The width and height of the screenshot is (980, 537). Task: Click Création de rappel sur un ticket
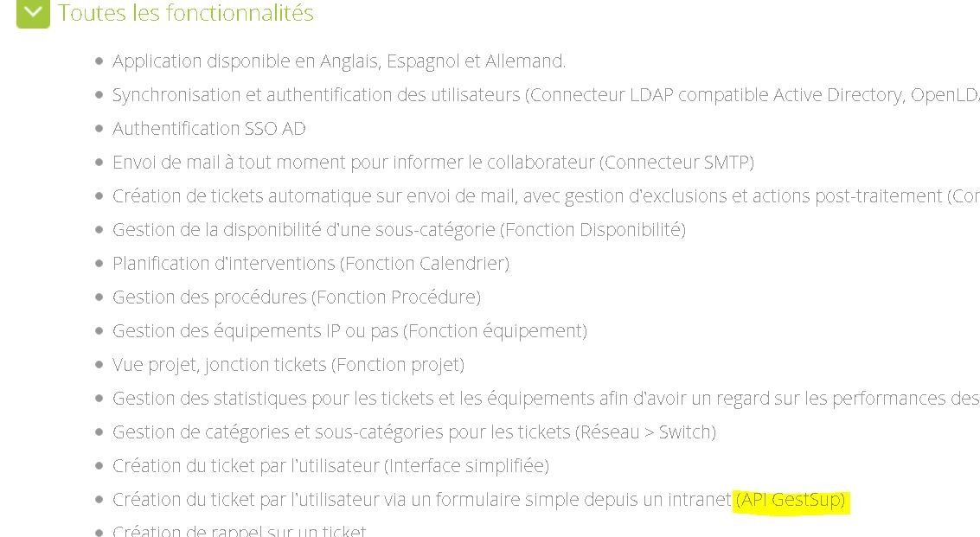239,531
